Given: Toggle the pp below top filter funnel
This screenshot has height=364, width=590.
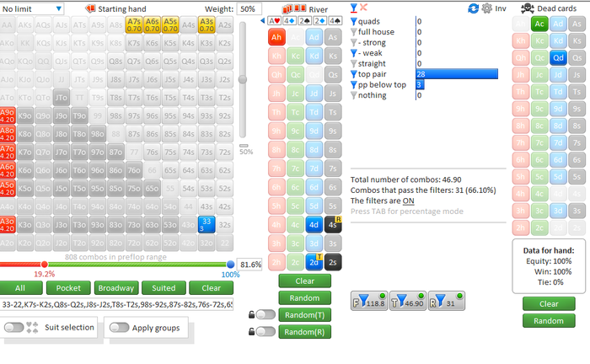Looking at the screenshot, I should (x=354, y=84).
